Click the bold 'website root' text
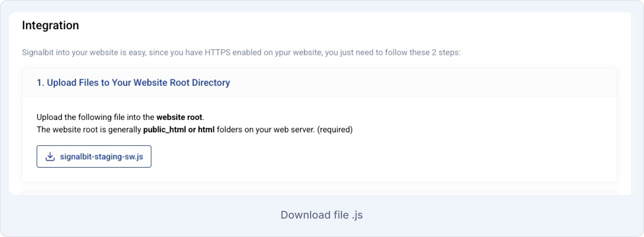 (179, 117)
